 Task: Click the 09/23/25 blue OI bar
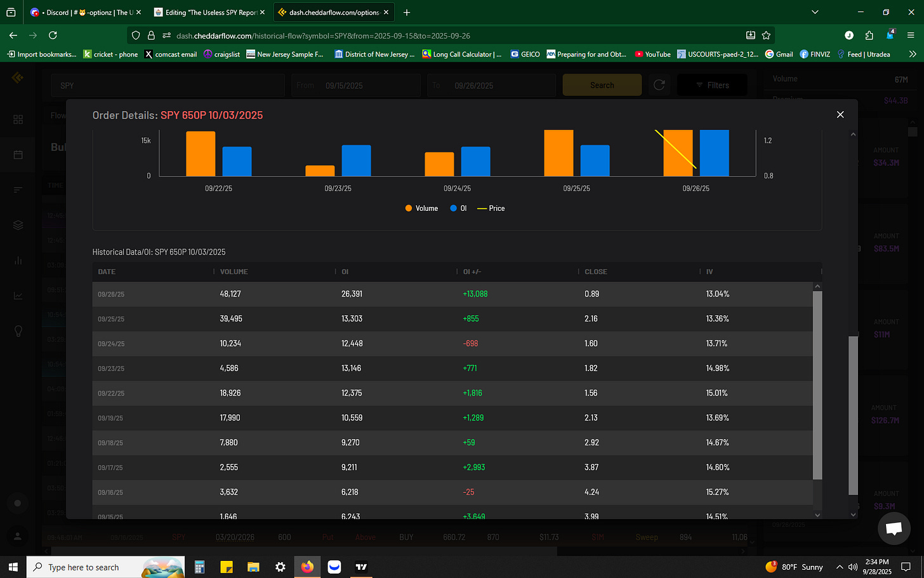[356, 161]
